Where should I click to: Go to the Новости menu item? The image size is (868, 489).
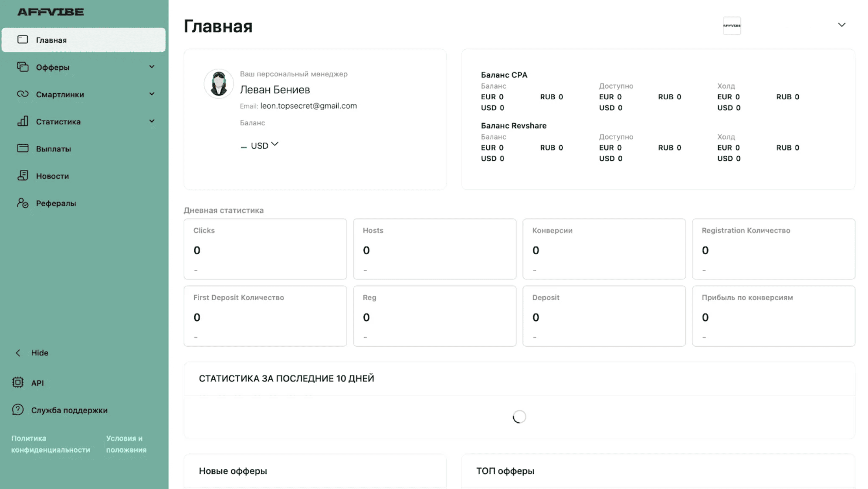(52, 176)
